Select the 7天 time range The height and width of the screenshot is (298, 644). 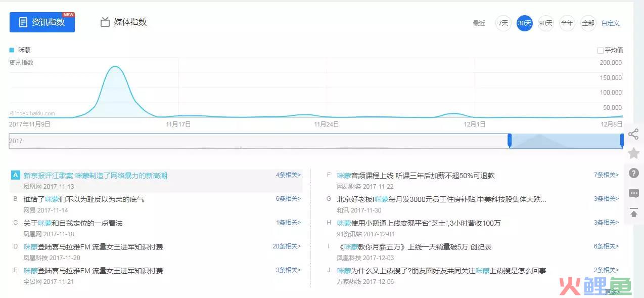[x=503, y=23]
